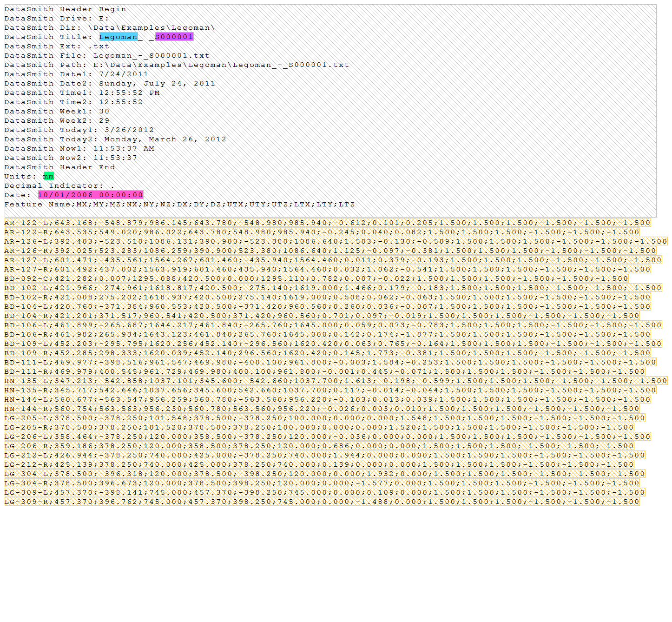
Task: Select the BD-092-C data row
Action: (x=316, y=278)
